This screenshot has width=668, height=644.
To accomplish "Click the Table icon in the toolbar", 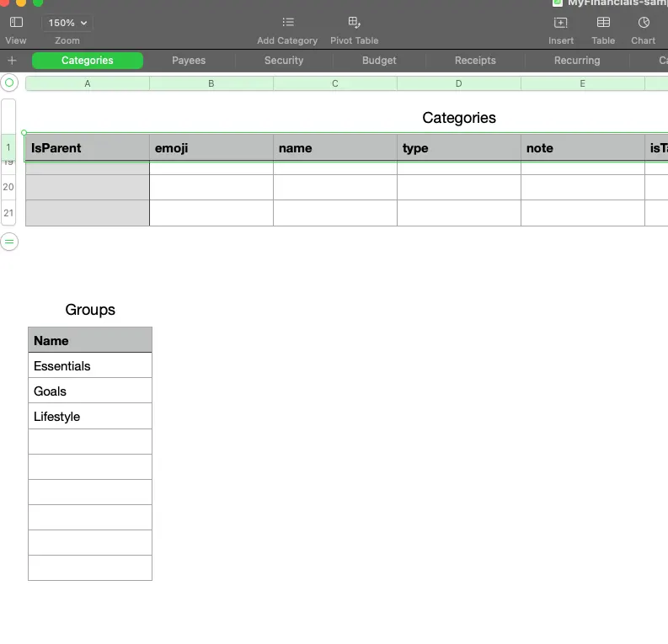I will 603,23.
